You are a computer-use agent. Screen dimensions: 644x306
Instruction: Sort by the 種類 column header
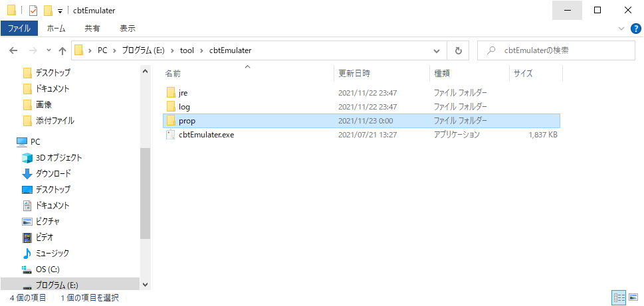click(469, 74)
